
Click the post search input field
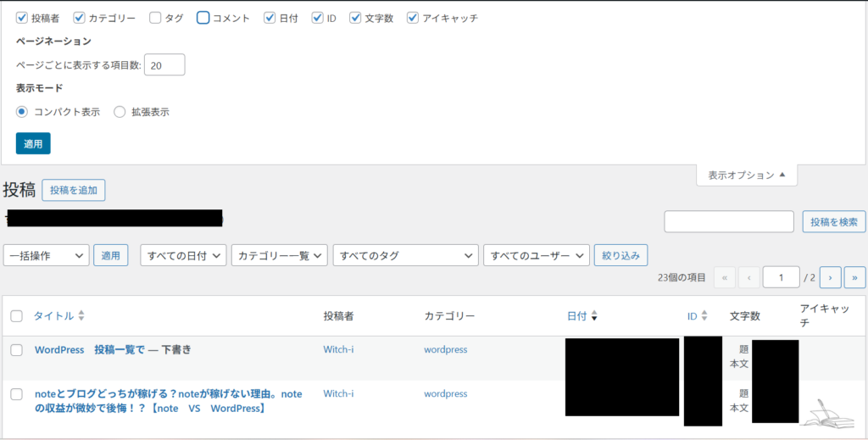[729, 221]
